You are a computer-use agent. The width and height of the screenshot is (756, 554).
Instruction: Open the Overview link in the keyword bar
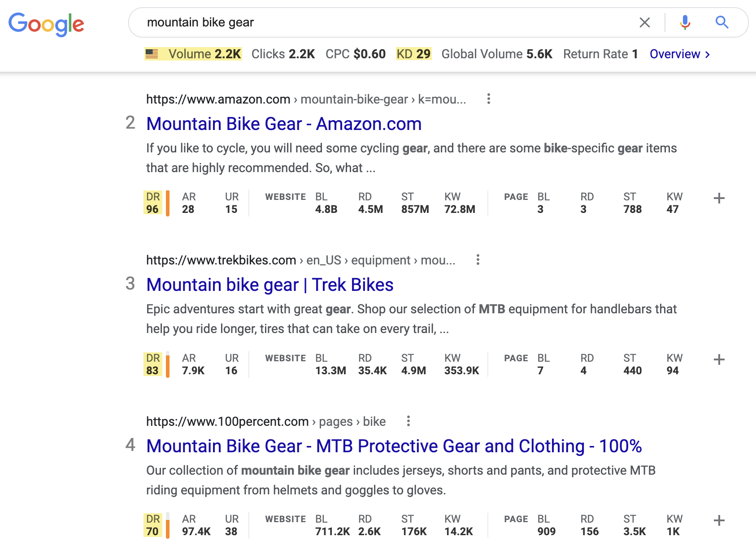(x=675, y=54)
